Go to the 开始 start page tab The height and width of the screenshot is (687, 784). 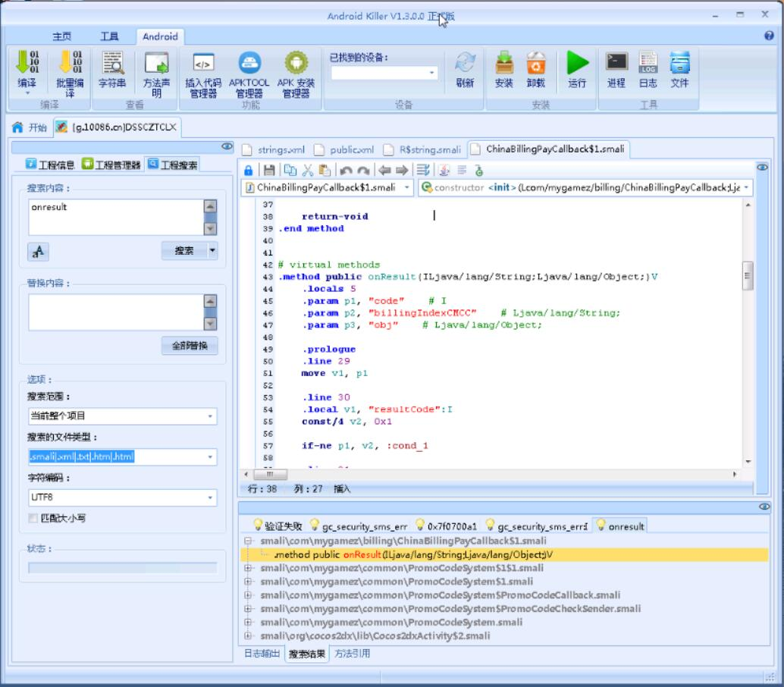pyautogui.click(x=30, y=127)
